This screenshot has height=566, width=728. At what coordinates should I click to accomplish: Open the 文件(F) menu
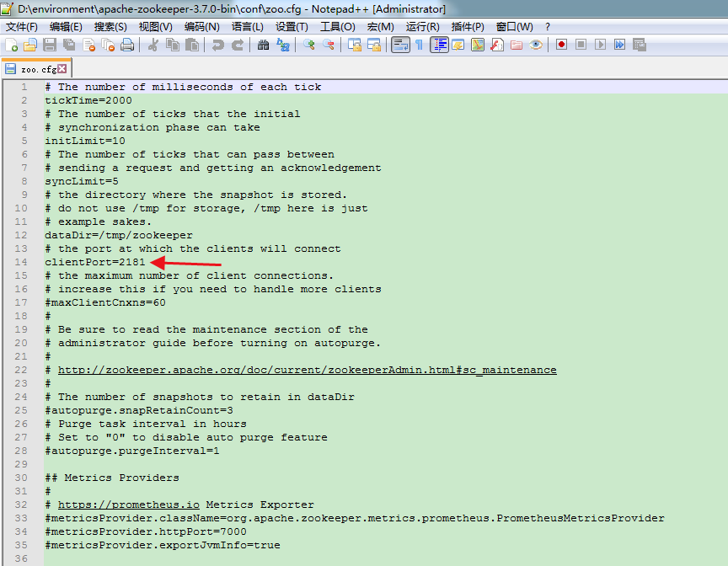[x=21, y=27]
